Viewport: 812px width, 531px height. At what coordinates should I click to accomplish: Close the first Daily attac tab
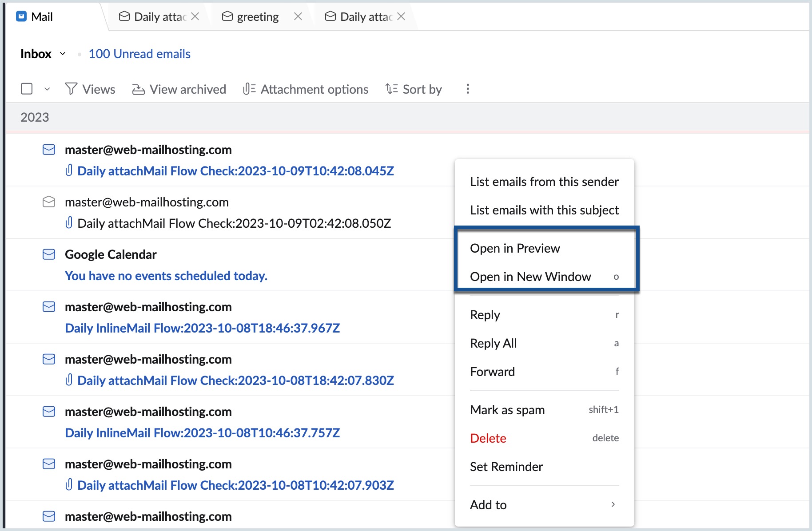coord(195,16)
